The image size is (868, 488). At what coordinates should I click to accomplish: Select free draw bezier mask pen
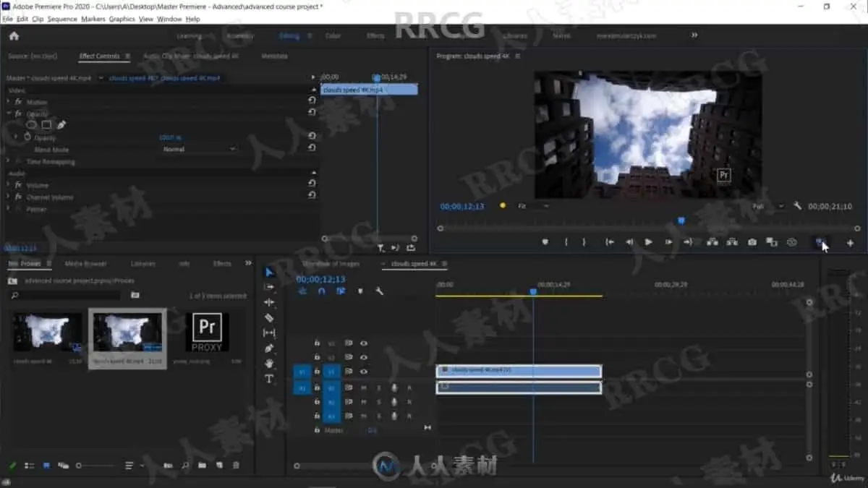61,125
